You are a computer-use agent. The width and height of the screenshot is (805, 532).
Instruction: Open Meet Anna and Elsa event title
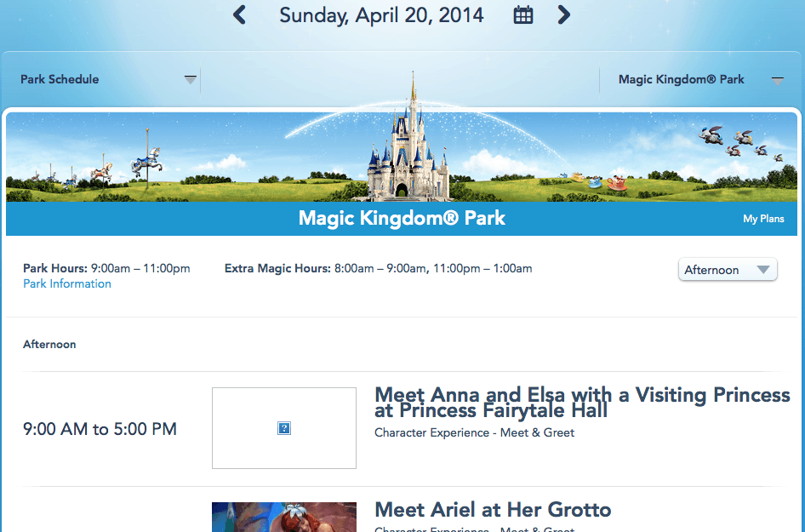tap(582, 403)
